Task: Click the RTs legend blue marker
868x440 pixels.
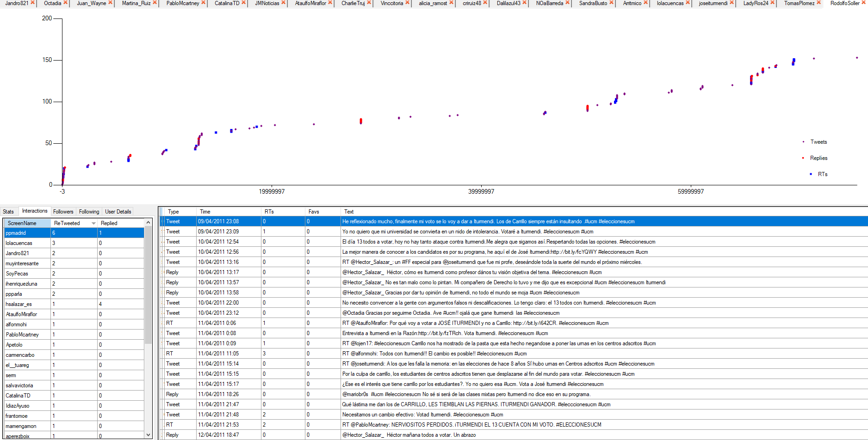Action: pyautogui.click(x=811, y=174)
